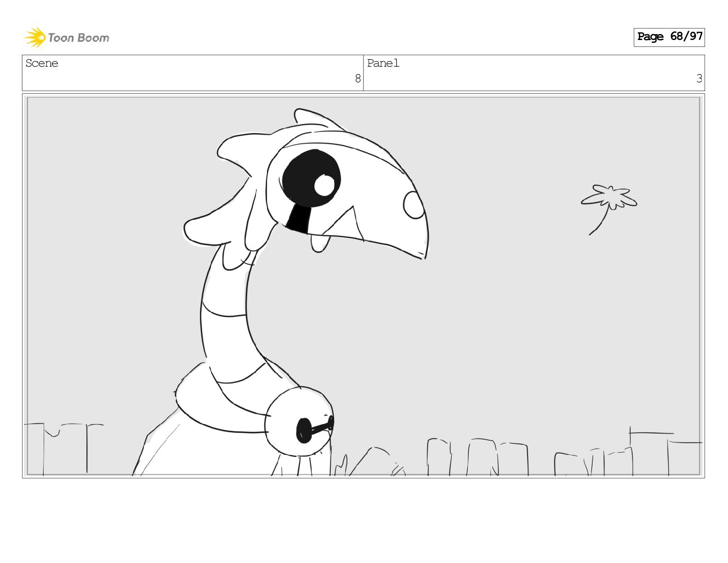Click the Page 68/97 indicator box
728x563 pixels.
(x=669, y=37)
